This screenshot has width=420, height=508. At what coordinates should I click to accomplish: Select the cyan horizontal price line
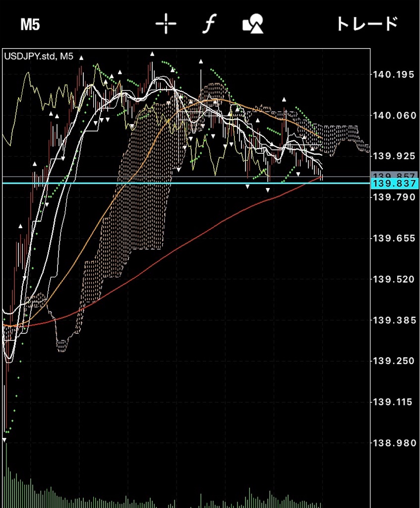point(186,183)
